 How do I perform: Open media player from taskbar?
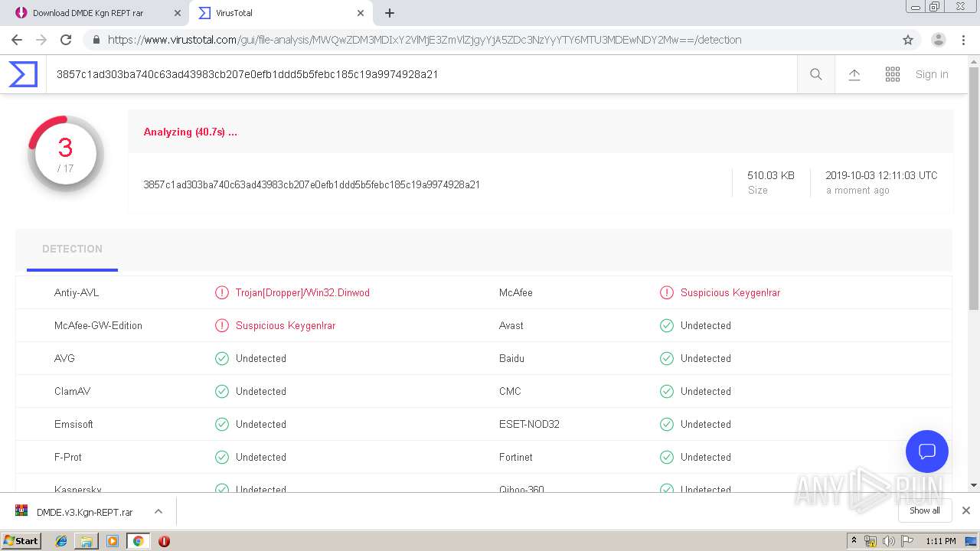coord(113,541)
